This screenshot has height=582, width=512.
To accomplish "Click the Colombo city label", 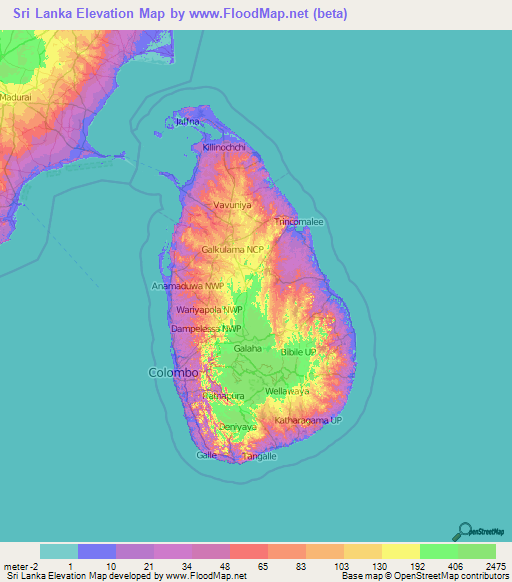I will 173,372.
